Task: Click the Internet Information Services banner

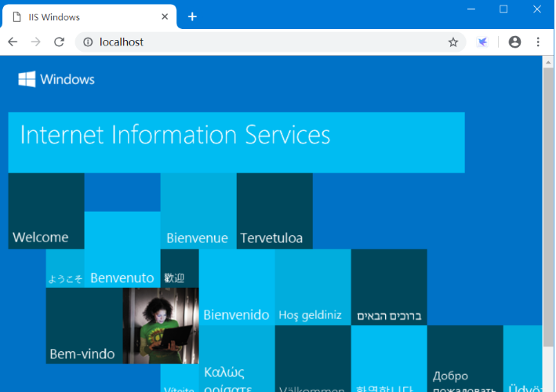Action: pos(237,143)
